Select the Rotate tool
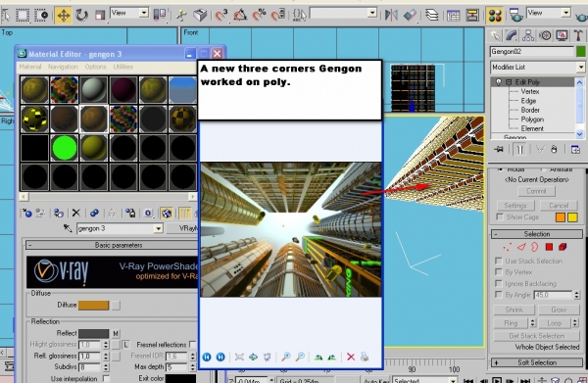588x383 pixels. (81, 16)
